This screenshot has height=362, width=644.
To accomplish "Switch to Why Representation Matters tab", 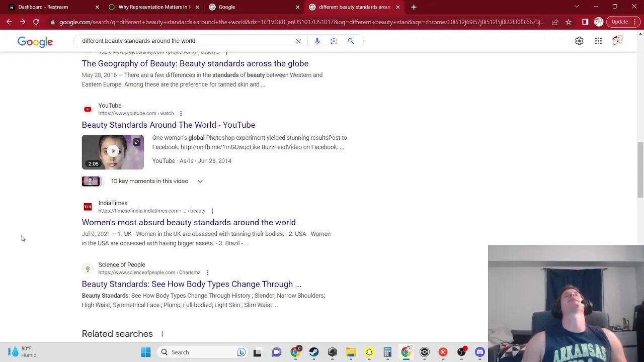I will pos(153,7).
